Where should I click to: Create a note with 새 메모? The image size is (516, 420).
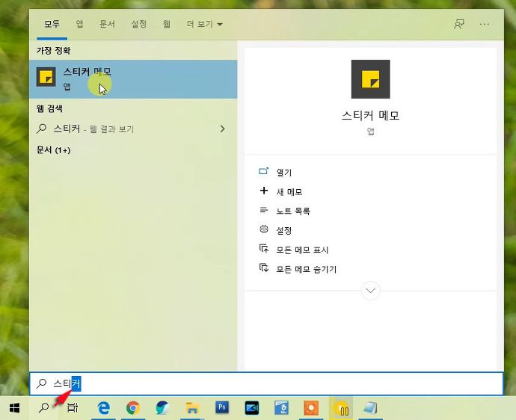(x=289, y=192)
